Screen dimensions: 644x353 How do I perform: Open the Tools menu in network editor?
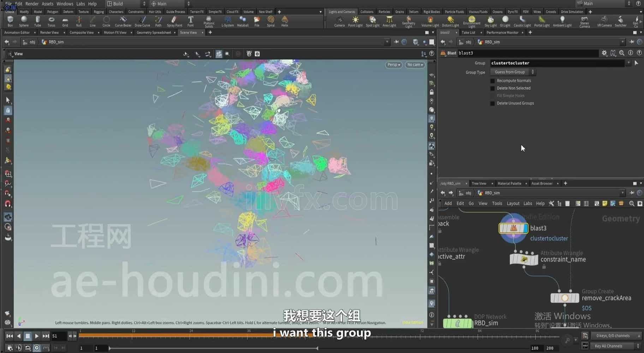tap(497, 204)
